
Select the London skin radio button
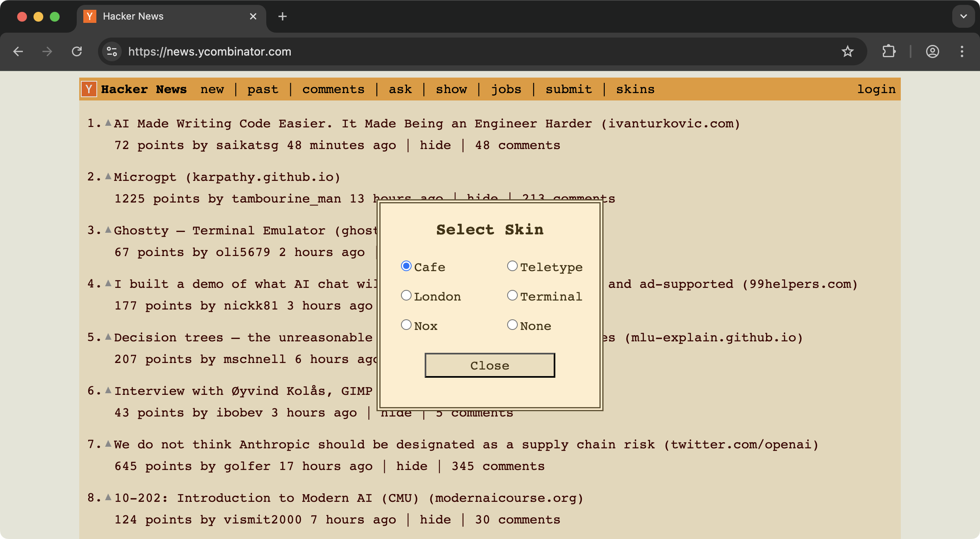coord(406,296)
